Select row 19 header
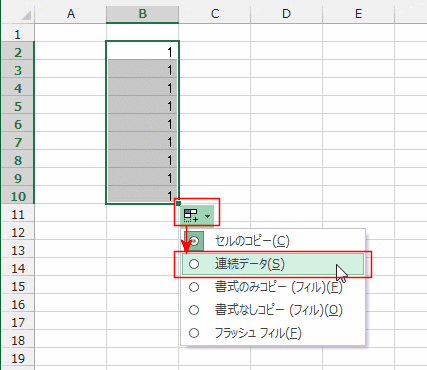The height and width of the screenshot is (370, 427). [x=18, y=358]
